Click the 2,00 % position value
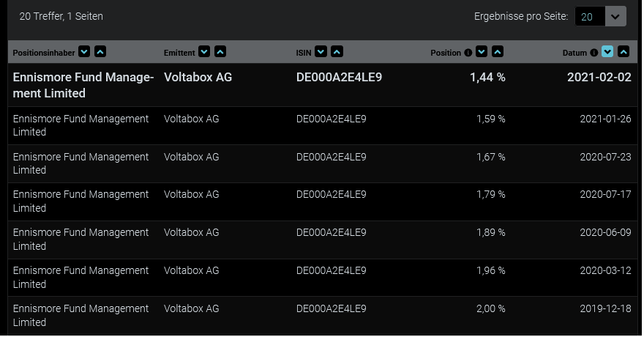The image size is (644, 337). pyautogui.click(x=490, y=308)
